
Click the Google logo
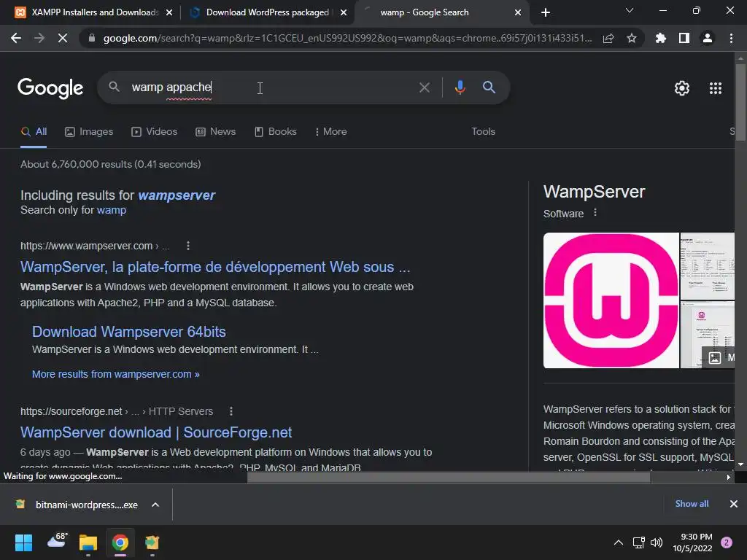(x=50, y=88)
